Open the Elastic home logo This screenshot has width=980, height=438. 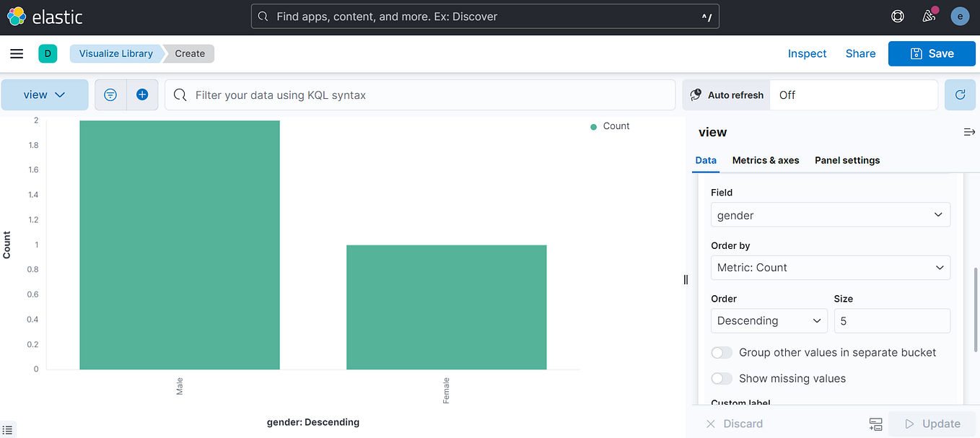tap(16, 16)
